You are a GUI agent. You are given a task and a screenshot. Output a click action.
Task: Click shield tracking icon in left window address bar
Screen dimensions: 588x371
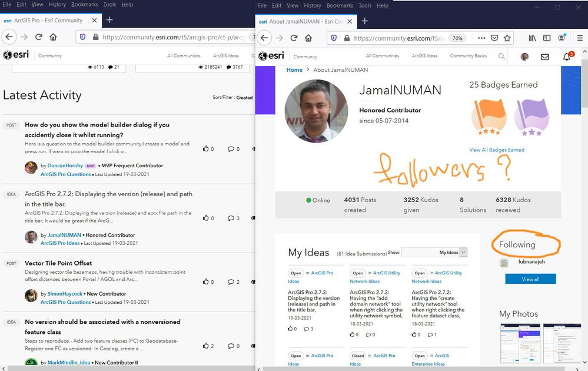(x=83, y=37)
